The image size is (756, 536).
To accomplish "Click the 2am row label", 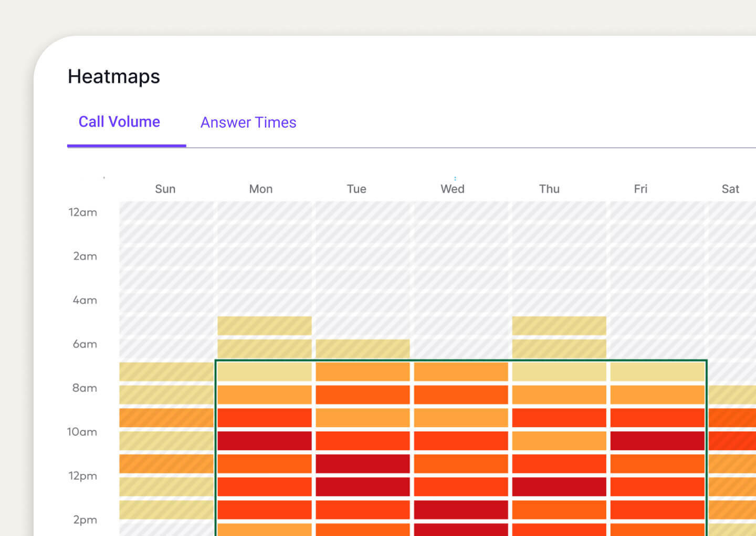I will pyautogui.click(x=85, y=256).
